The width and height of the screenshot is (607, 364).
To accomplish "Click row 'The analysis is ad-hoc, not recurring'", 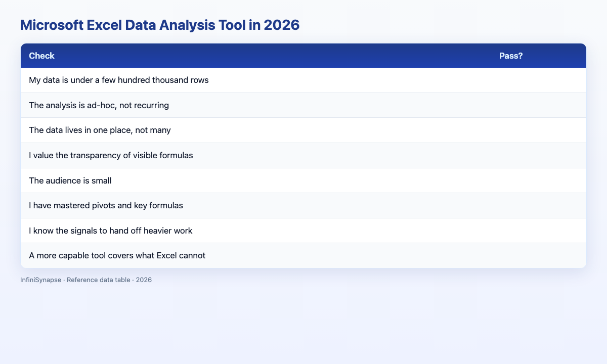I will [x=303, y=105].
